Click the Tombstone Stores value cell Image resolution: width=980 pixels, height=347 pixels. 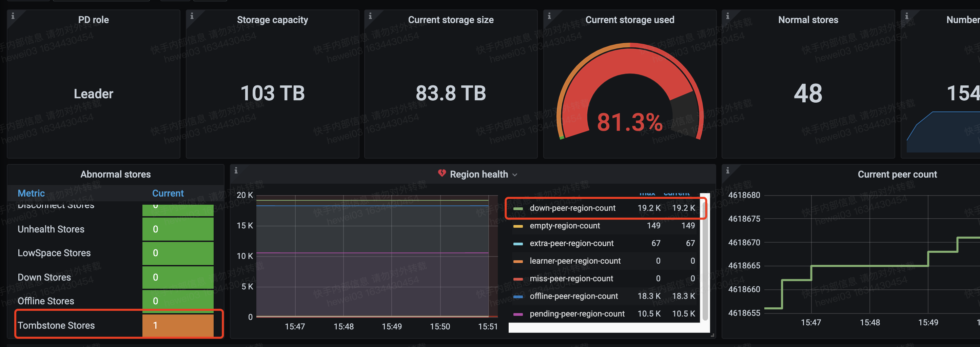click(178, 325)
